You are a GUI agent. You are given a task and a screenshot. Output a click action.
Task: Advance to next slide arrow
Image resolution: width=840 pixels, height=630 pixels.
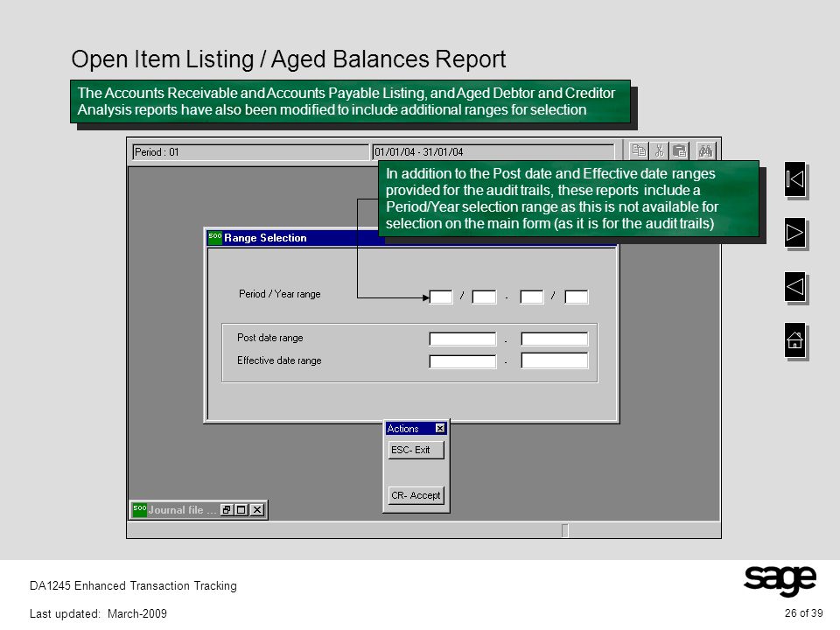pos(795,233)
